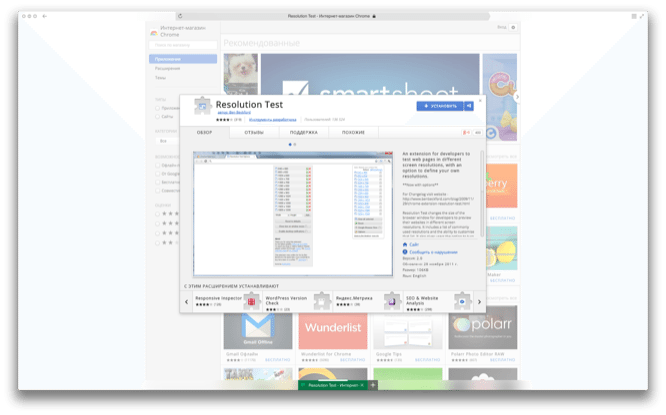666x415 pixels.
Task: Open the settings gear in the Chrome store header
Action: coord(513,27)
